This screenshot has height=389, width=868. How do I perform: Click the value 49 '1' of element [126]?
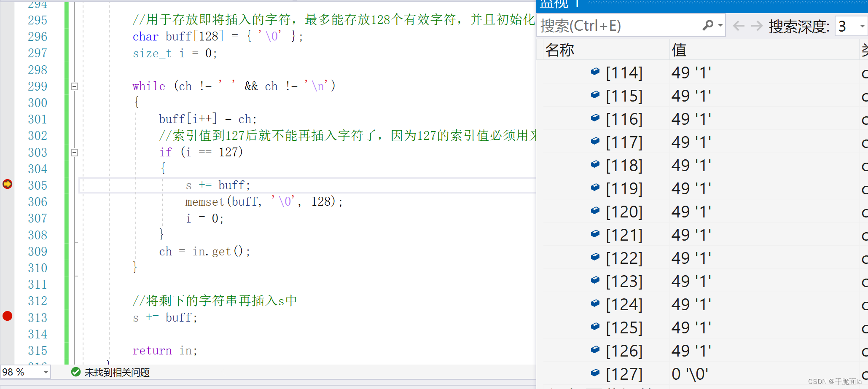[x=691, y=351]
